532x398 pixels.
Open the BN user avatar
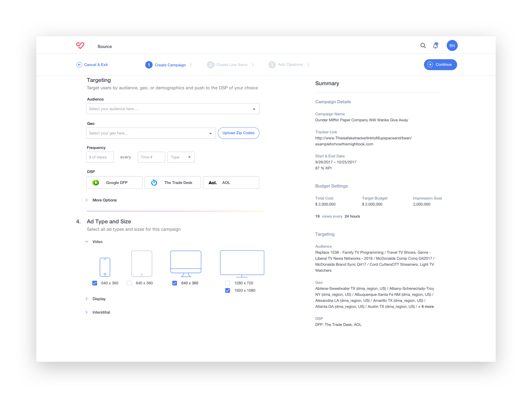(x=452, y=45)
